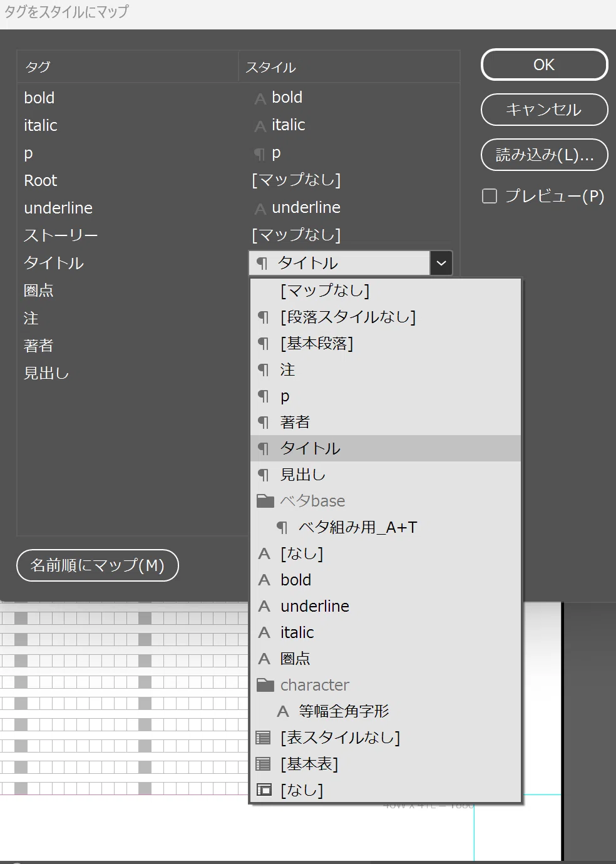The width and height of the screenshot is (616, 864).
Task: Select the ベタ組み用_A+T style
Action: point(386,527)
